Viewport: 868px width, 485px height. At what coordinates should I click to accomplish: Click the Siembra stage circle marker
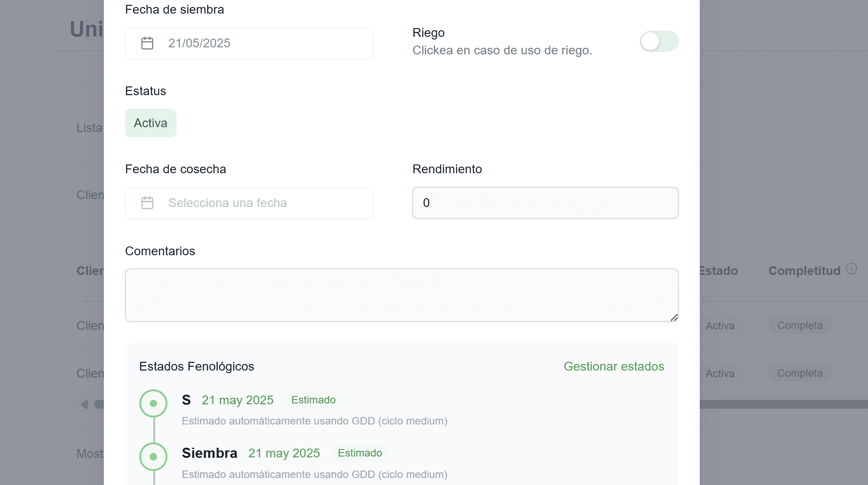coord(153,456)
